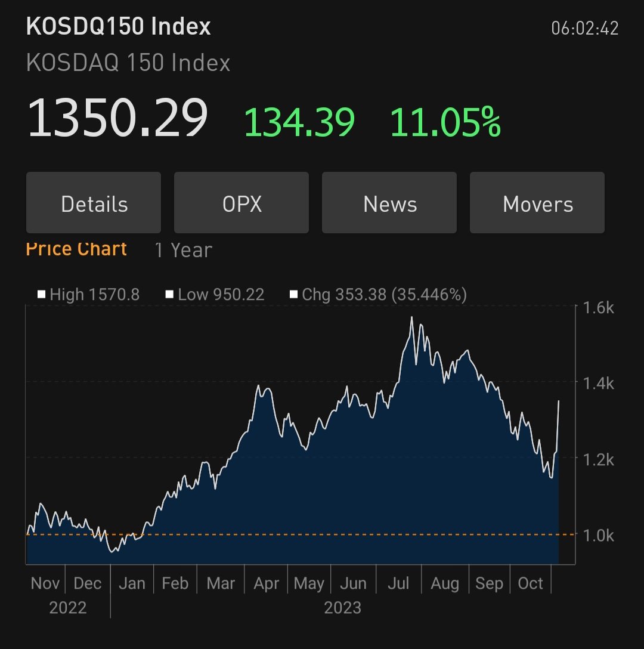The height and width of the screenshot is (649, 644).
Task: Click the 134.39 change value
Action: (x=299, y=122)
